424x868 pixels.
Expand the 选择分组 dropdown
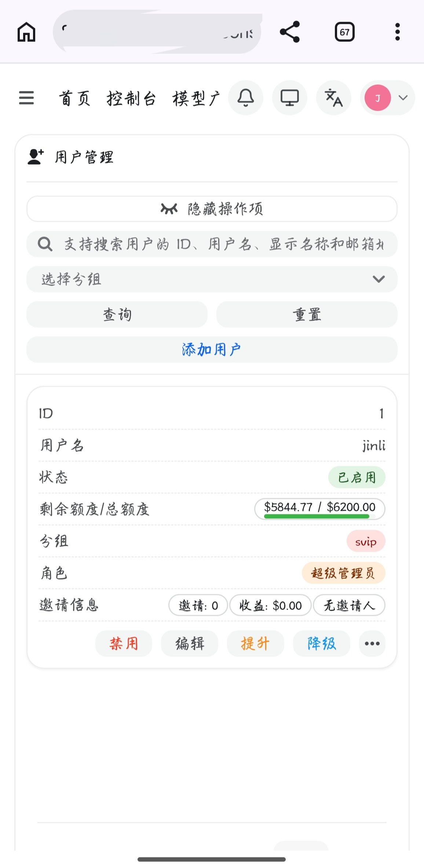(212, 279)
